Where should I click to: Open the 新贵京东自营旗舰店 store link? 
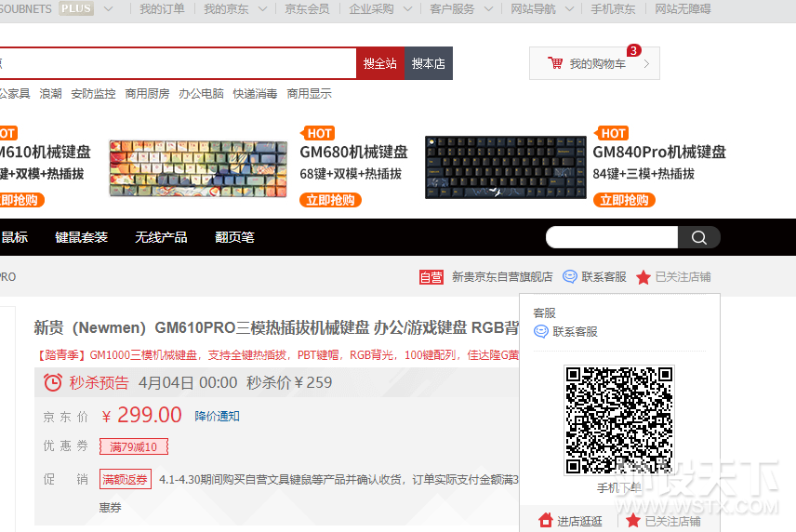[502, 276]
